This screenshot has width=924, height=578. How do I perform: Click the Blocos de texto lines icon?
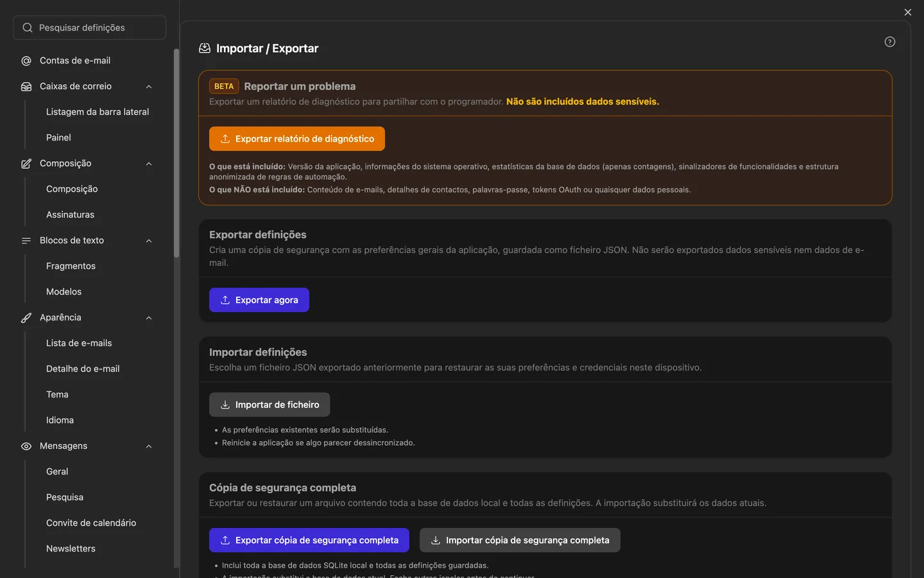pos(26,241)
